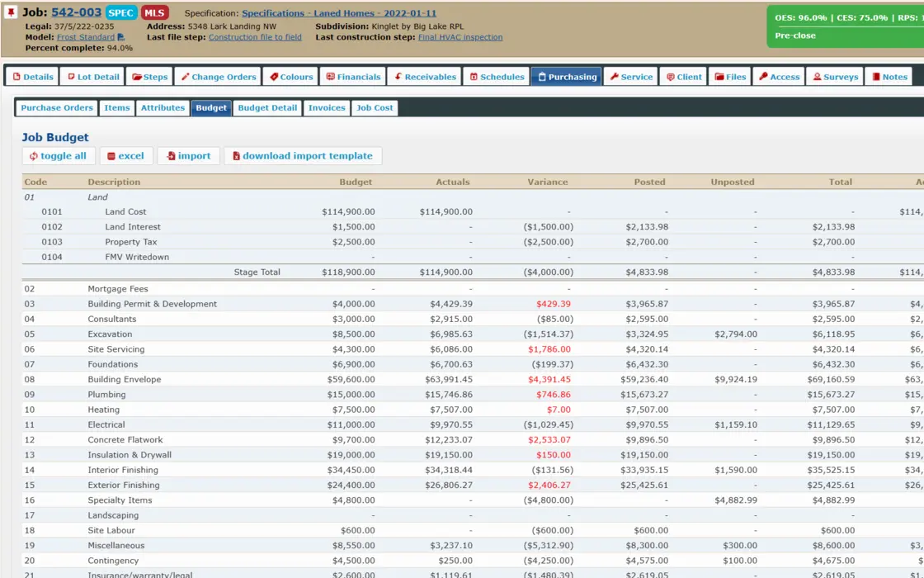
Task: Click the Stage Total budget $118,900.00
Action: click(348, 272)
